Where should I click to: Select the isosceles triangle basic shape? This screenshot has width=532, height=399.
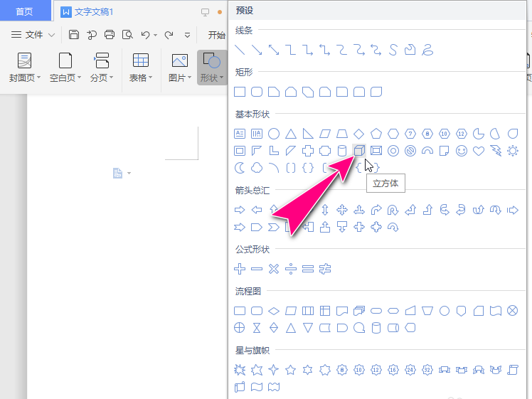pyautogui.click(x=291, y=134)
